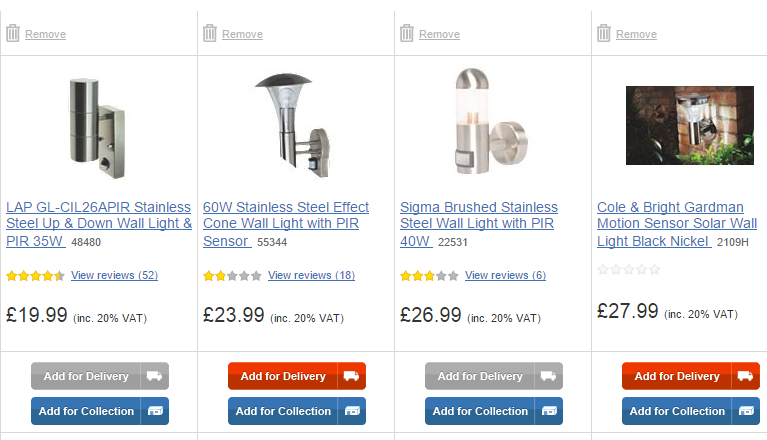
Task: Click trash icon above 60W Cone Wall Light
Action: click(210, 33)
